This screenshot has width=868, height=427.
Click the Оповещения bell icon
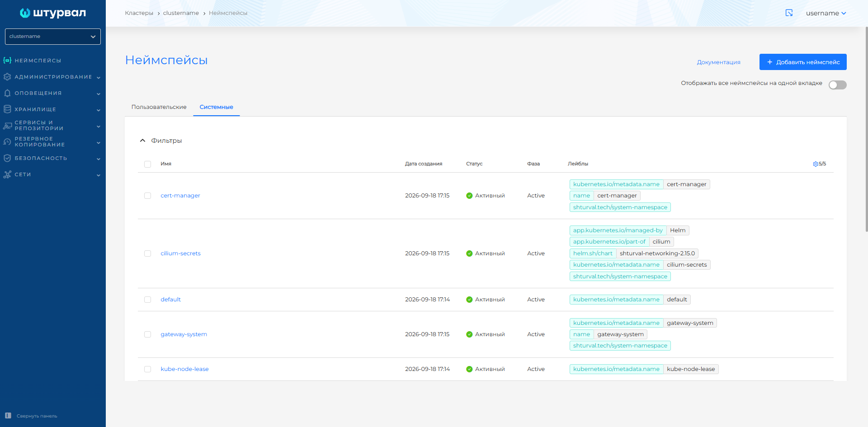[x=7, y=93]
